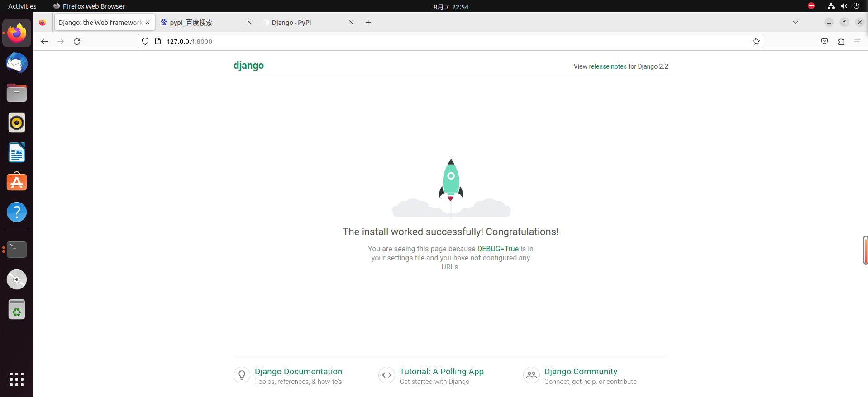Launch Terminal from the dock

[17, 249]
